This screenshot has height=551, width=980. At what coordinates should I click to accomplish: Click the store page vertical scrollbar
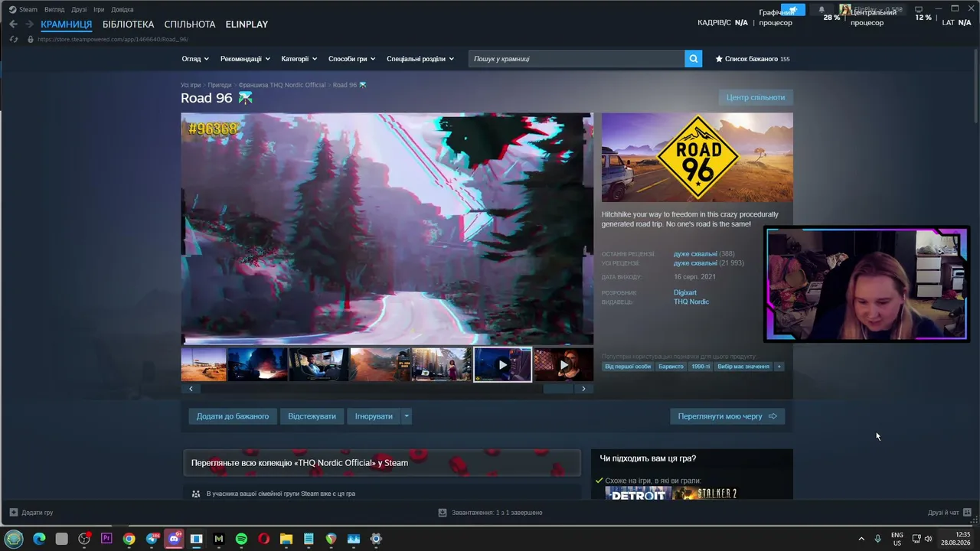(x=975, y=84)
